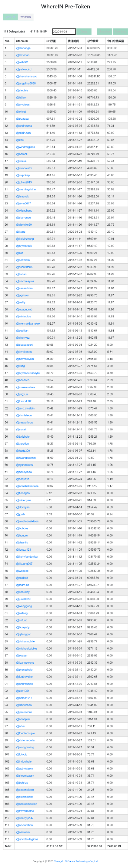Screen dimensions: 130x868
Task: Click @itchyfeetdonica user link
Action: [27, 557]
